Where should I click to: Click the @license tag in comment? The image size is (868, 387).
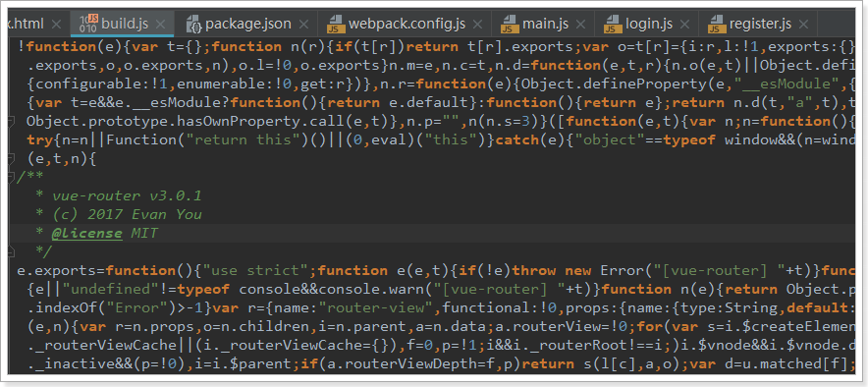[86, 233]
